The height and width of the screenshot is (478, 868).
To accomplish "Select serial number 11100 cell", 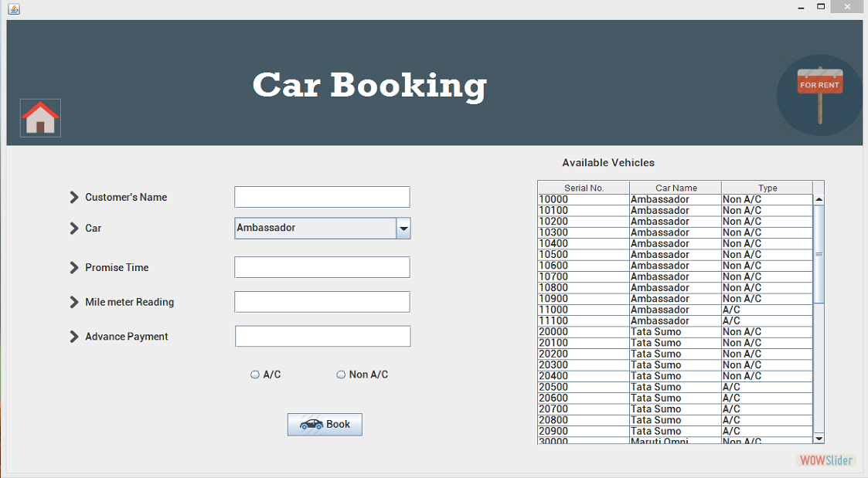I will pos(584,321).
